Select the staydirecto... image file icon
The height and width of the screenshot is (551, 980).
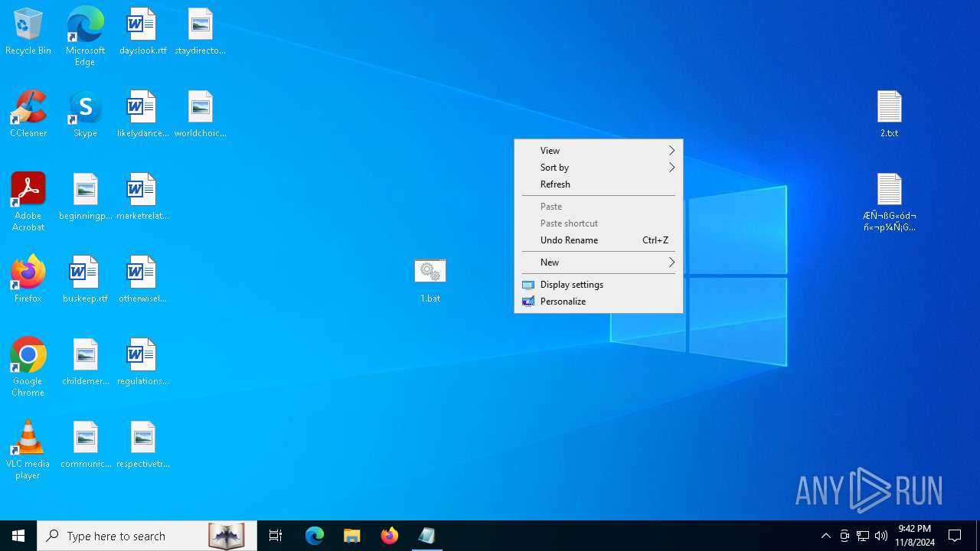pyautogui.click(x=200, y=32)
